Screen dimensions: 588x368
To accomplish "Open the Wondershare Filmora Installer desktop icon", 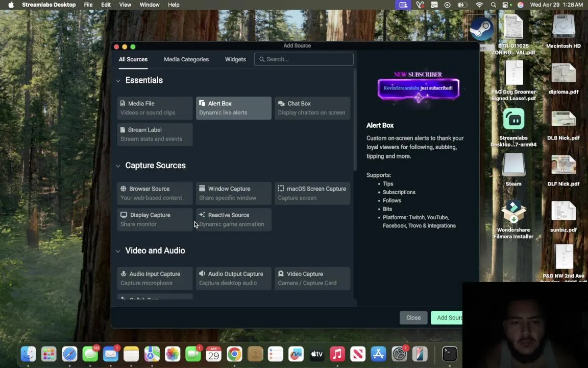I will point(513,212).
